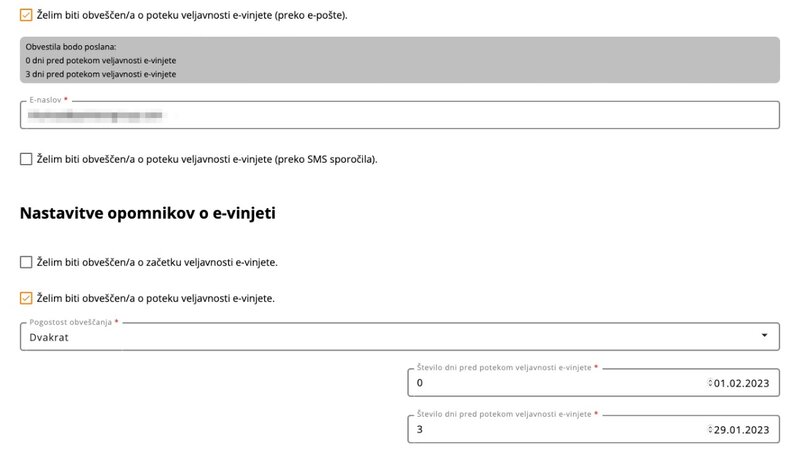Screen dimensions: 800x472
Task: Click the days field containing 3
Action: (550, 429)
